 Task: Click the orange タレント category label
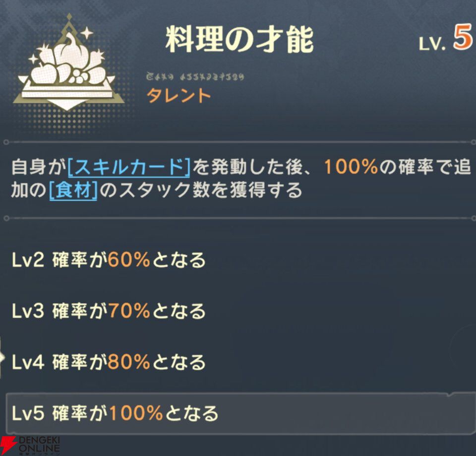pyautogui.click(x=178, y=95)
